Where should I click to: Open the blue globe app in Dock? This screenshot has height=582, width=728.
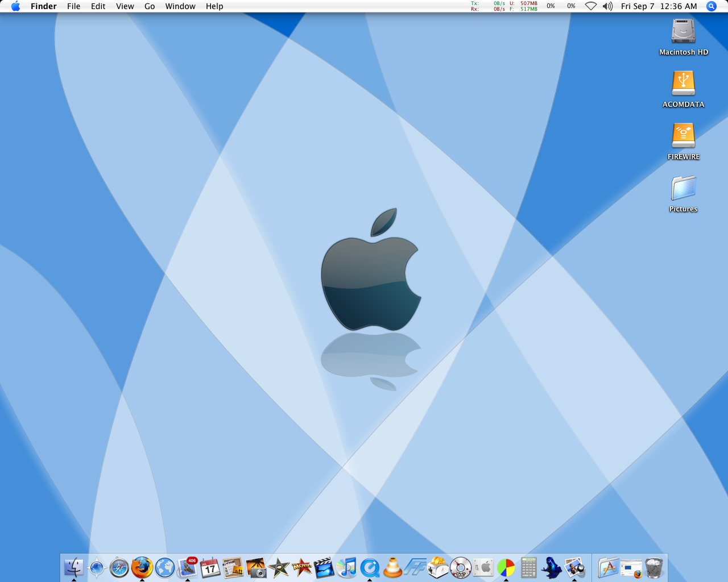(x=165, y=567)
